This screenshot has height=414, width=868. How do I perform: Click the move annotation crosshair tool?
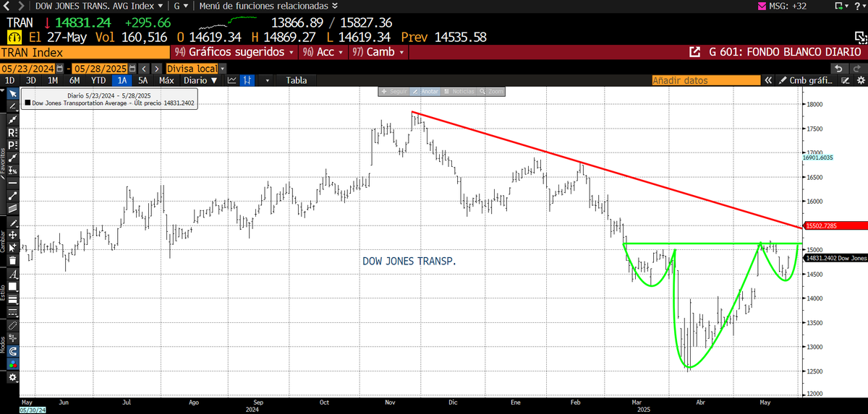pos(14,235)
